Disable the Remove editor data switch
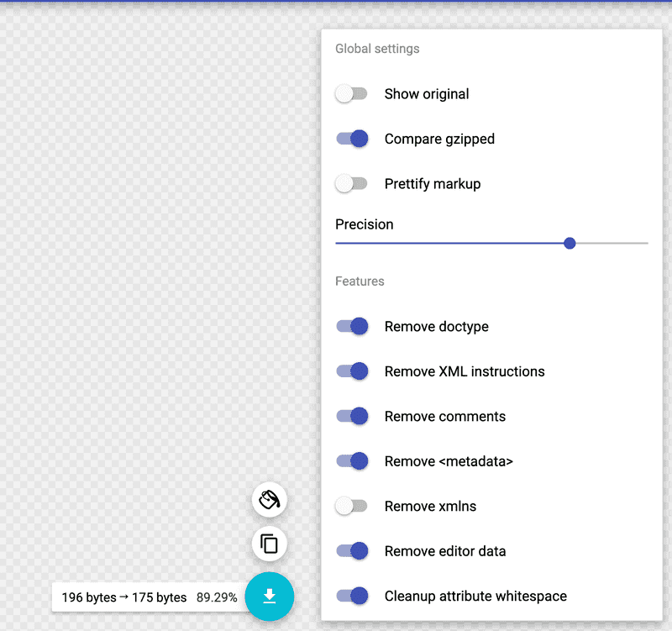 [352, 551]
